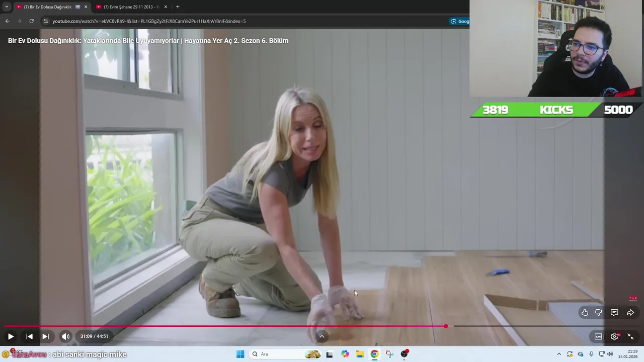The height and width of the screenshot is (362, 644).
Task: Dislike the video with thumbs down
Action: coord(599,312)
